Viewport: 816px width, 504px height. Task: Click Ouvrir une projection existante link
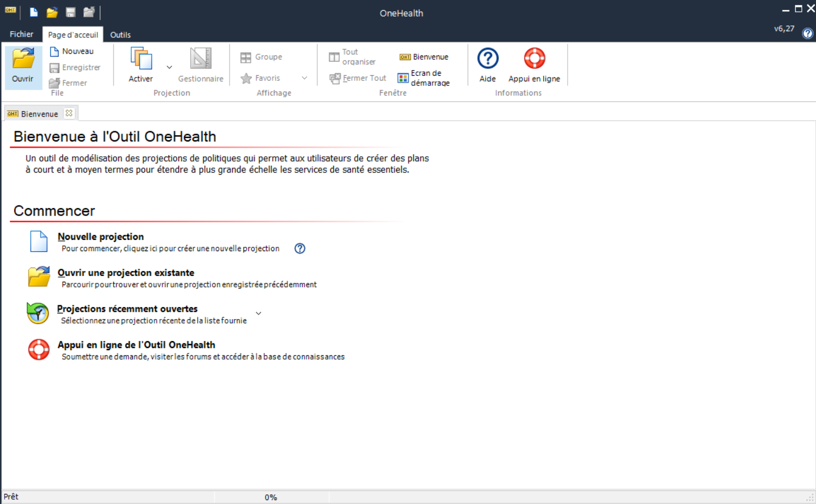pos(126,273)
